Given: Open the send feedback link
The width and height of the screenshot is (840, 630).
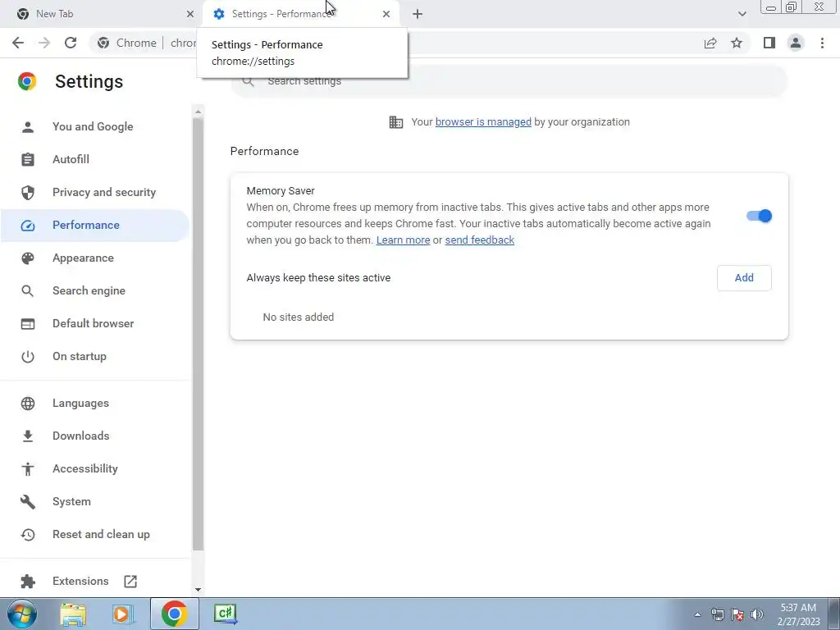Looking at the screenshot, I should (x=479, y=240).
